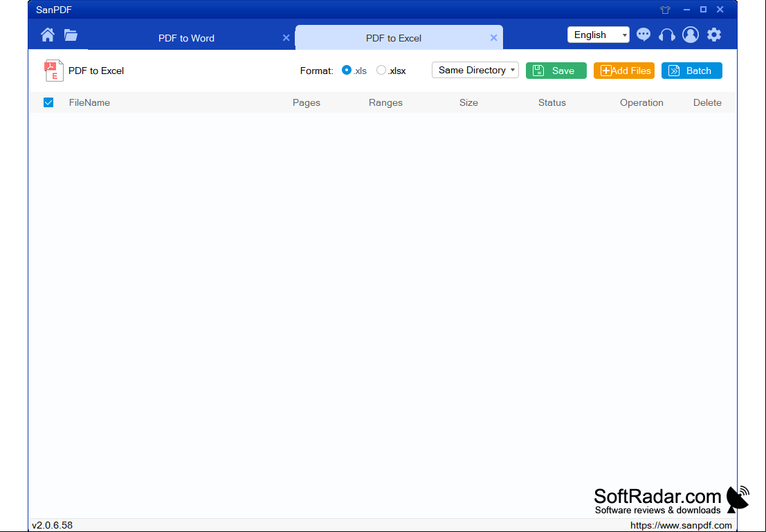
Task: Click the PDF to Excel file icon
Action: coord(54,71)
